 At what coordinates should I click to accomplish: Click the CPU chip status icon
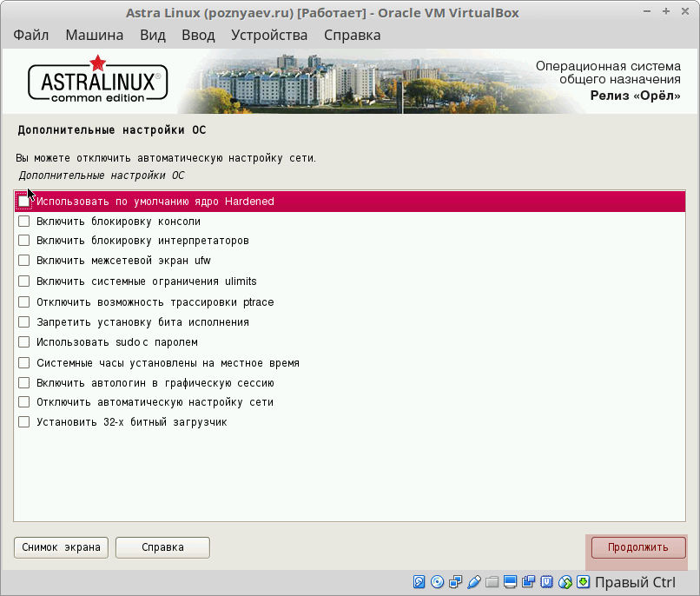tap(547, 582)
